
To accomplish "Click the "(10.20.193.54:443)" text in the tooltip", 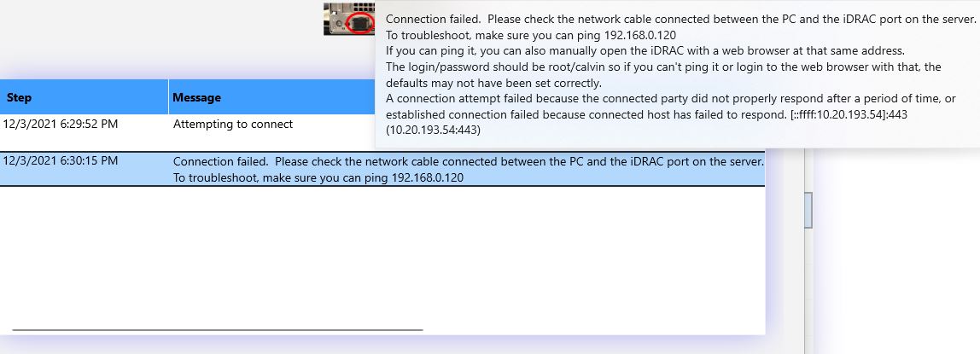I will click(433, 131).
